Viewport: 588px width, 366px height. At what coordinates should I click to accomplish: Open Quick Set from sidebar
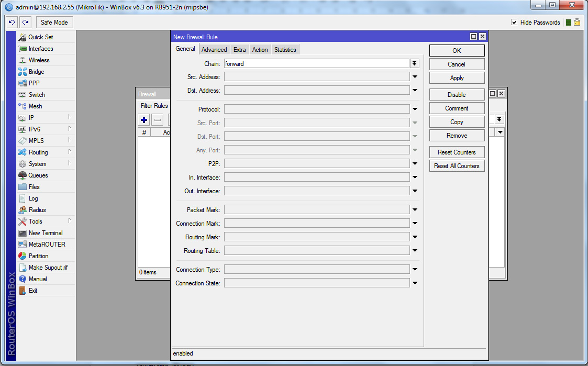click(46, 37)
